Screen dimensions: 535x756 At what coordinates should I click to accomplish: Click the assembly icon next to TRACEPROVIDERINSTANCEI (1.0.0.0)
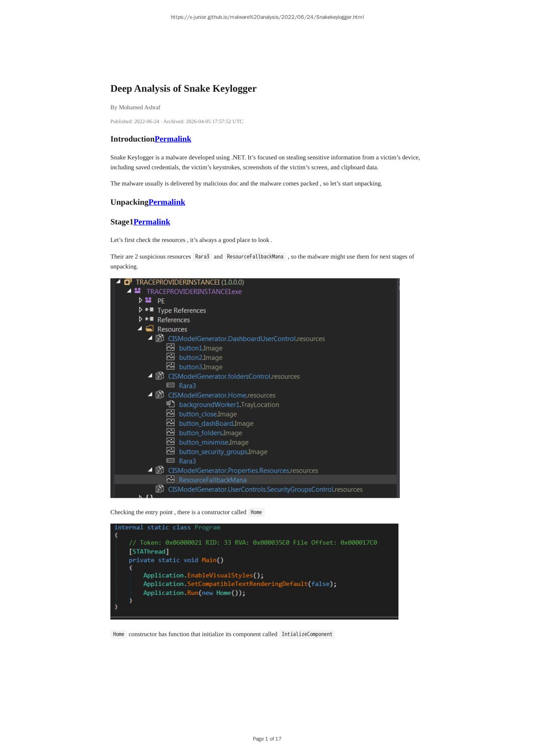(x=128, y=282)
